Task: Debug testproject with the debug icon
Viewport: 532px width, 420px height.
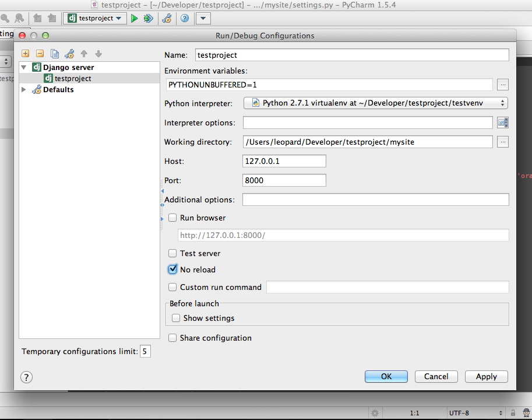Action: point(147,18)
